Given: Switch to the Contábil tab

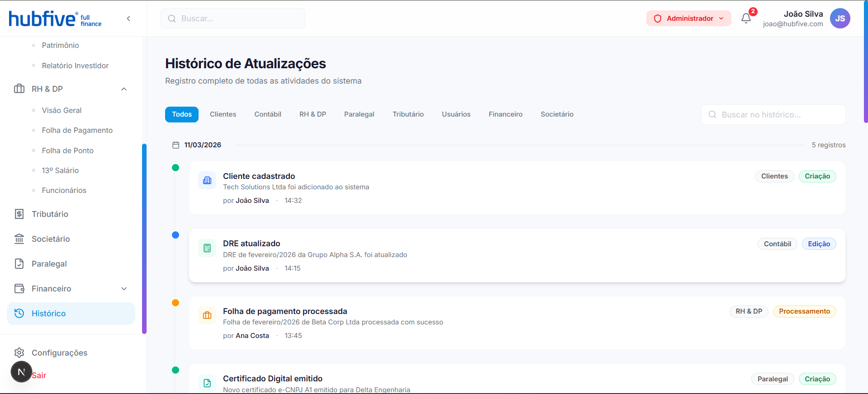Looking at the screenshot, I should [268, 114].
